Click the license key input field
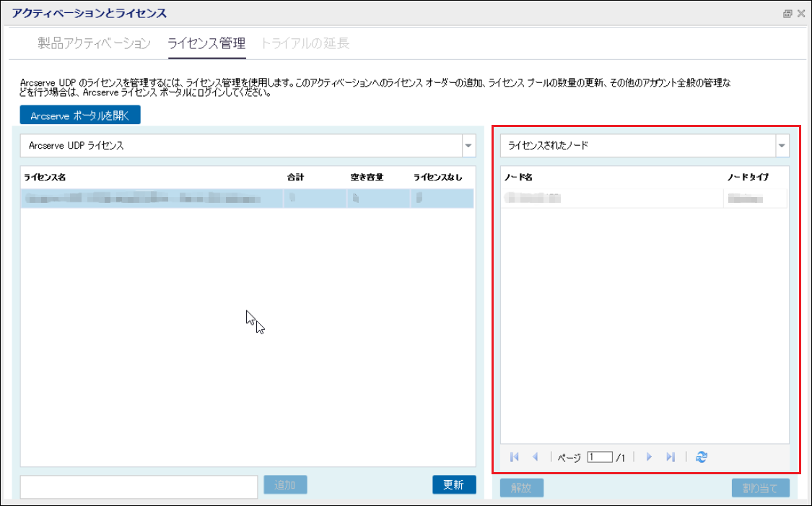Viewport: 812px width, 506px height. click(x=139, y=487)
